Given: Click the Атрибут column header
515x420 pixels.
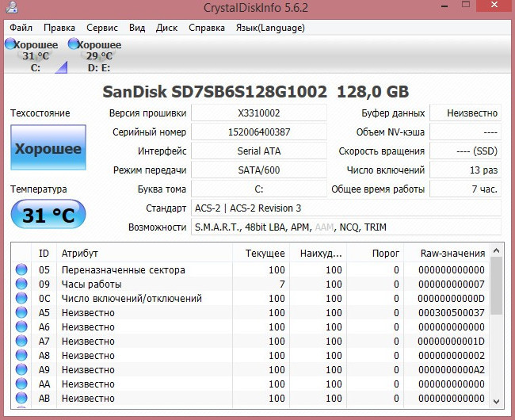Looking at the screenshot, I should click(x=144, y=253).
